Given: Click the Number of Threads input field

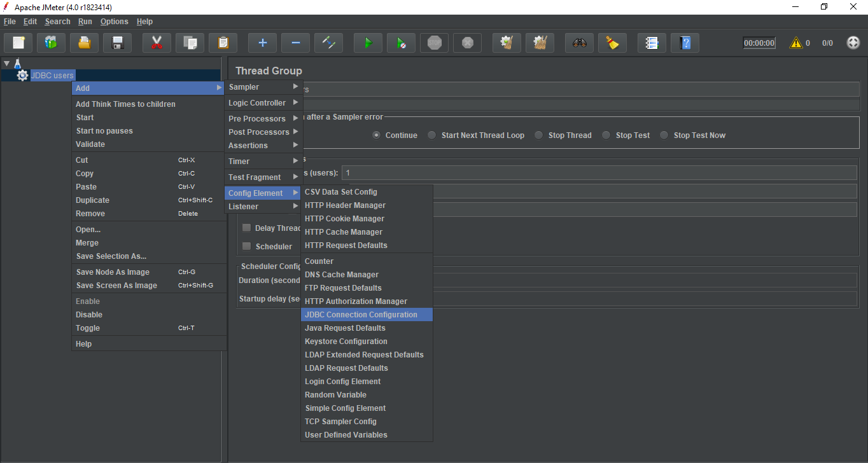Looking at the screenshot, I should [x=598, y=173].
